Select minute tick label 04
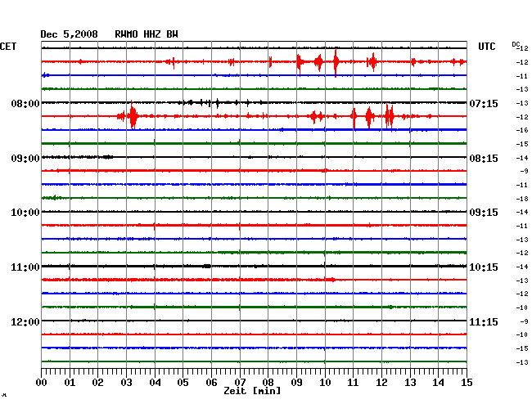Viewport: 532px width, 404px height. [155, 383]
